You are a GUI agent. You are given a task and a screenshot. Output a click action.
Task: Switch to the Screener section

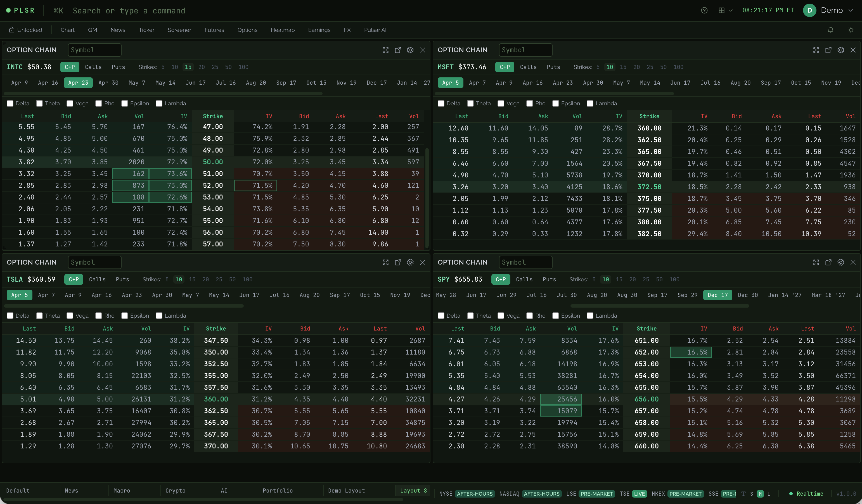point(179,30)
